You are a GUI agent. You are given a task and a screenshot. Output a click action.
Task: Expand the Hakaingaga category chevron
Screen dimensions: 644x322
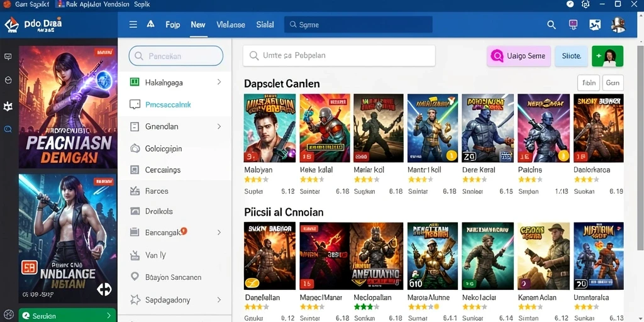(219, 82)
